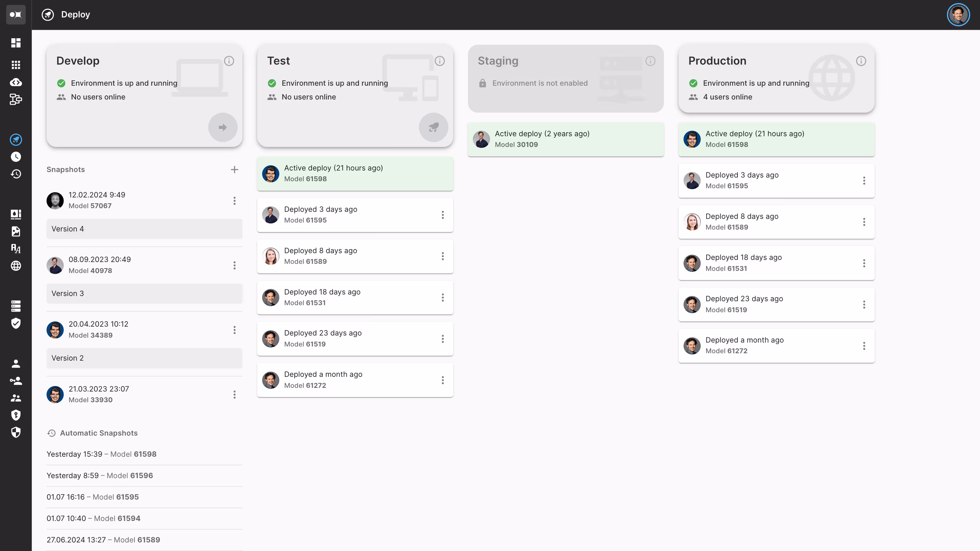Open options for snapshot Model 57067
The height and width of the screenshot is (551, 980).
tap(234, 201)
